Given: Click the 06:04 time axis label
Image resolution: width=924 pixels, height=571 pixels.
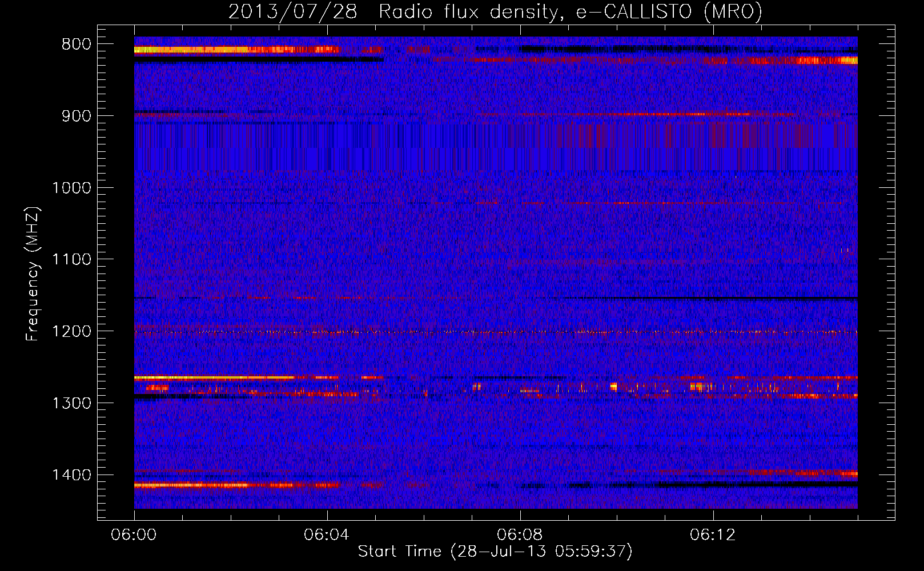Looking at the screenshot, I should (x=327, y=535).
